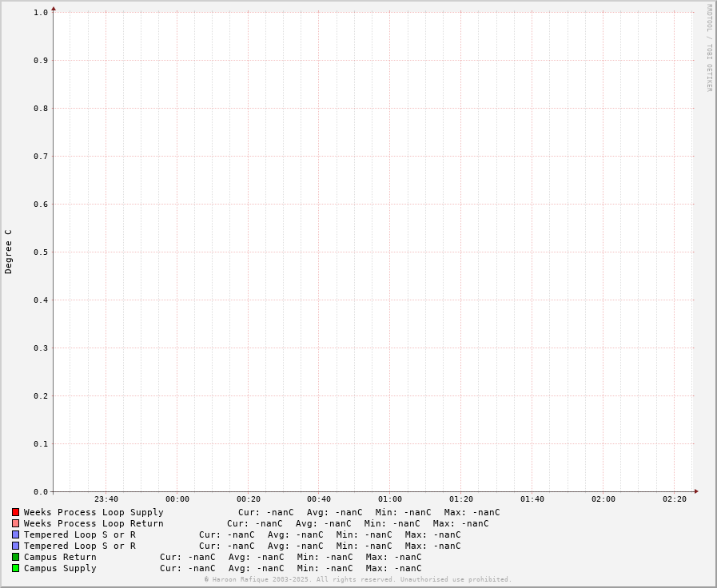This screenshot has height=588, width=717.
Task: Click the pink Weeks Process Loop Return swatch
Action: [x=15, y=523]
